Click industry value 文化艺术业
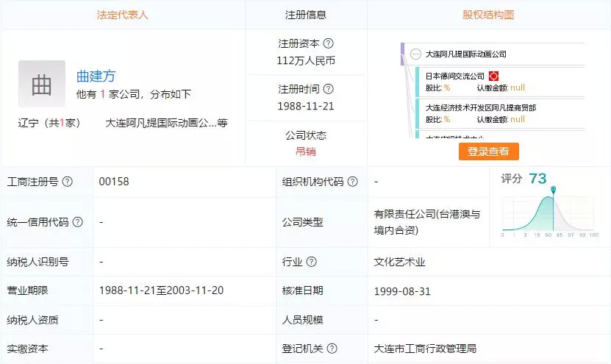The height and width of the screenshot is (364, 611). pos(399,262)
